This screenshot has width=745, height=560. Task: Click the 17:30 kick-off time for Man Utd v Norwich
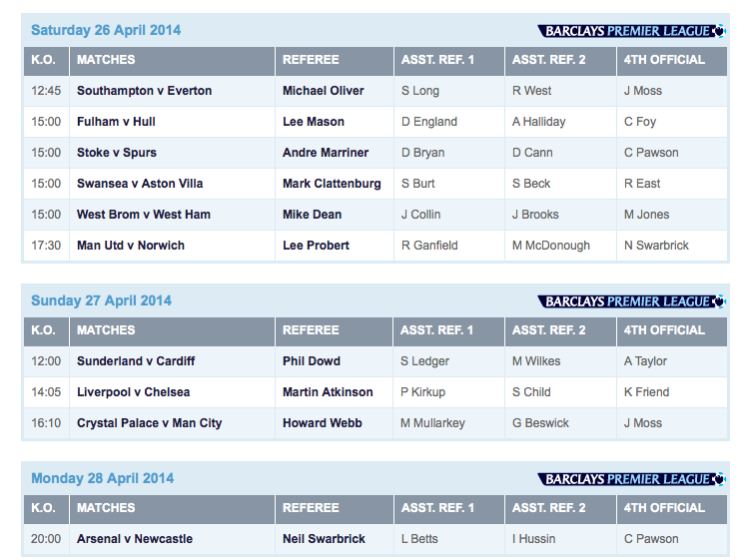(x=46, y=246)
